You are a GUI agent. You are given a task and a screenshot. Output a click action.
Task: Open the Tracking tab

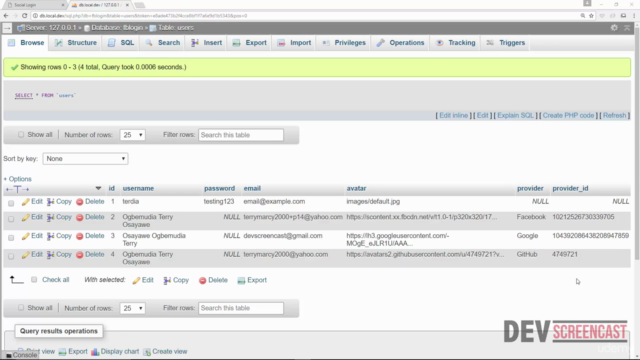pos(456,42)
